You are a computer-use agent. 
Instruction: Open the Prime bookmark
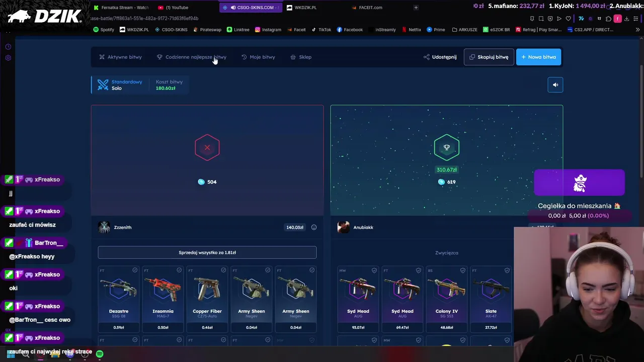tap(436, 30)
